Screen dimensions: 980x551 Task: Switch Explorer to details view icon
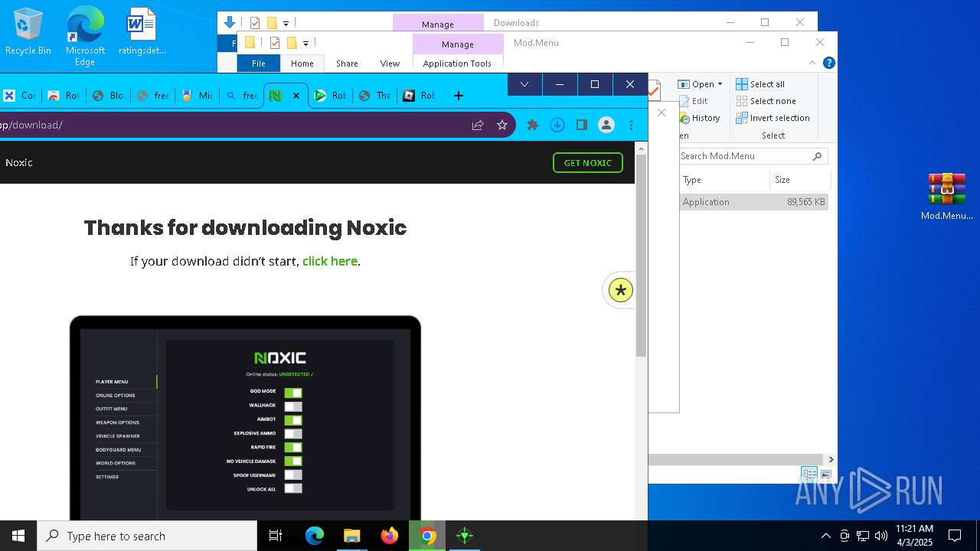(x=809, y=474)
